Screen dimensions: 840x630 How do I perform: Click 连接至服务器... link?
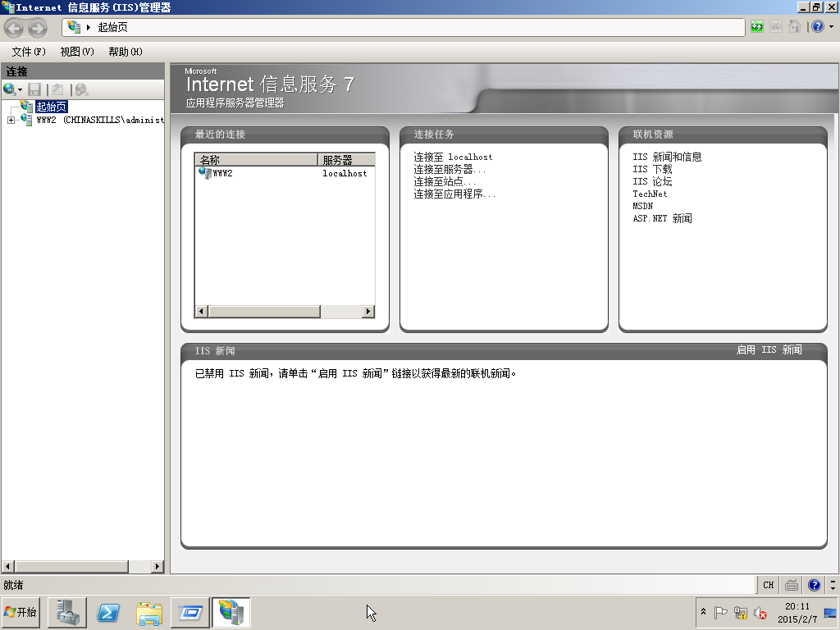450,169
